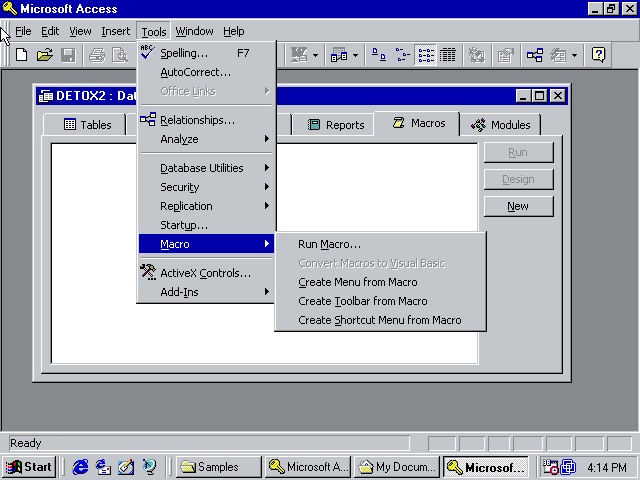Open the View menu
This screenshot has height=480, width=640.
[80, 31]
